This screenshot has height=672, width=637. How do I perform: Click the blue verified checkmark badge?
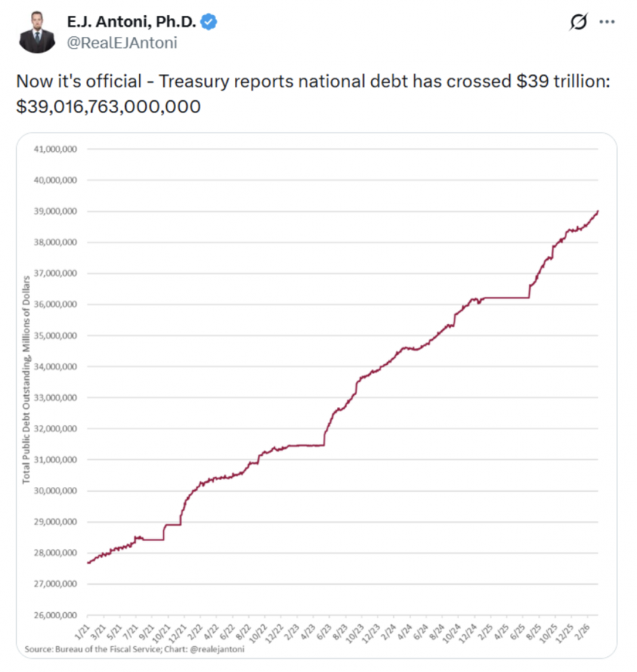pyautogui.click(x=209, y=23)
